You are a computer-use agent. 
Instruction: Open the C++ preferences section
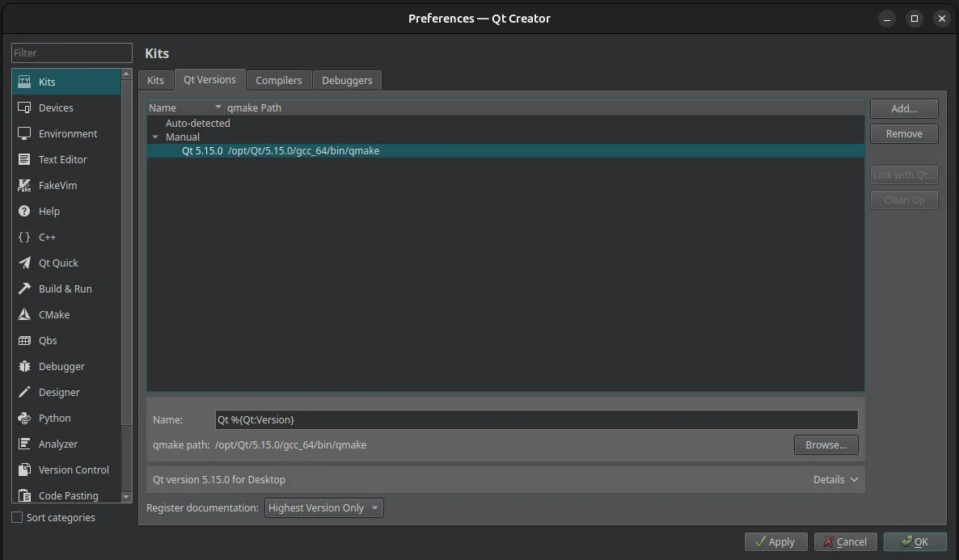coord(49,237)
